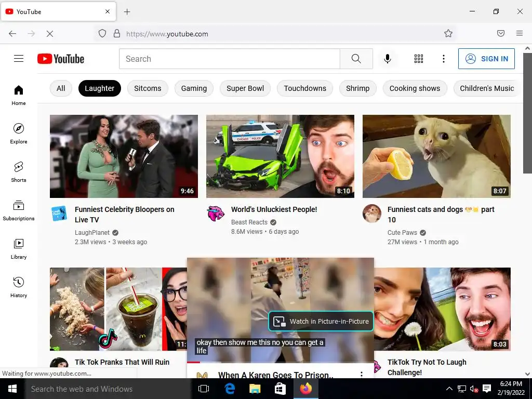Image resolution: width=532 pixels, height=399 pixels.
Task: Click the YouTube logo
Action: pyautogui.click(x=61, y=59)
